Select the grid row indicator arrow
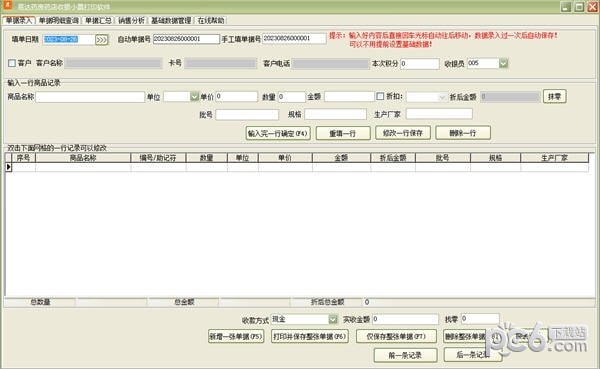Image resolution: width=600 pixels, height=369 pixels. point(8,167)
